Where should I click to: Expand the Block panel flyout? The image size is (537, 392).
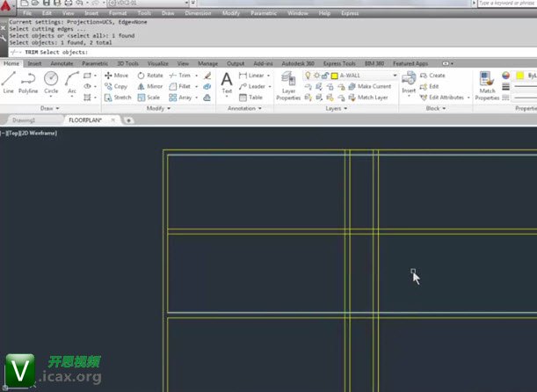tap(436, 108)
